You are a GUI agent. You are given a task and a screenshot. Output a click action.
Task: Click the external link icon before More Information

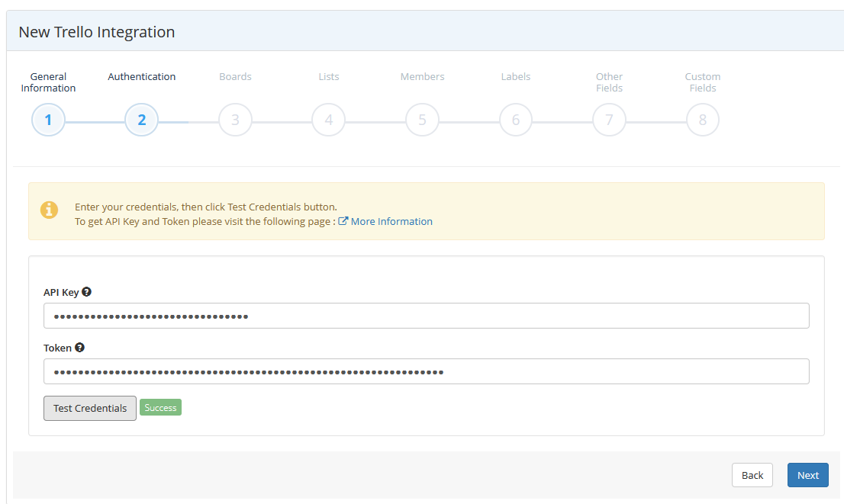click(344, 221)
